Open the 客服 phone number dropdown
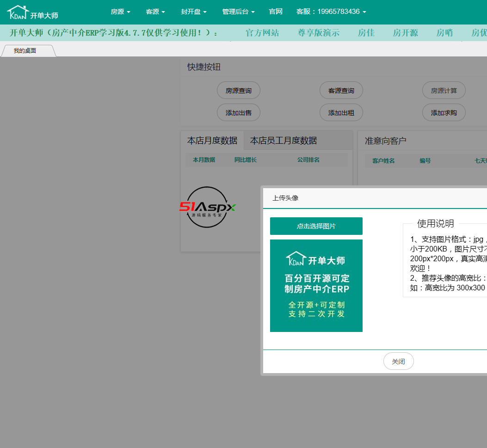 [331, 12]
